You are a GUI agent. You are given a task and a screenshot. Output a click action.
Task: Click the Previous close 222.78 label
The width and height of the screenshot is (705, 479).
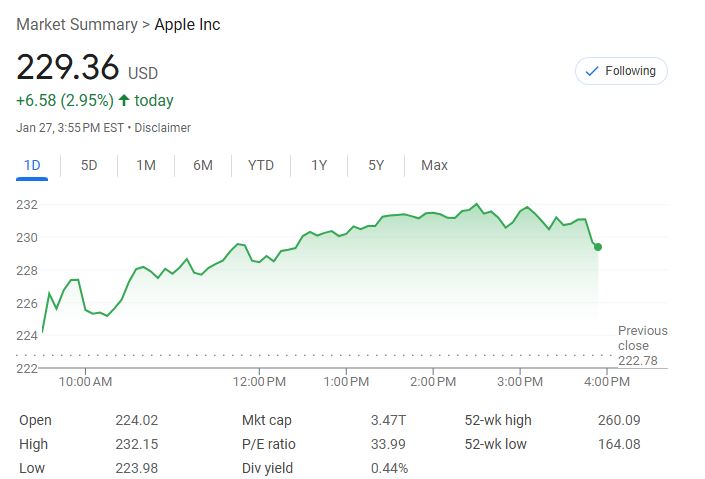pos(642,346)
